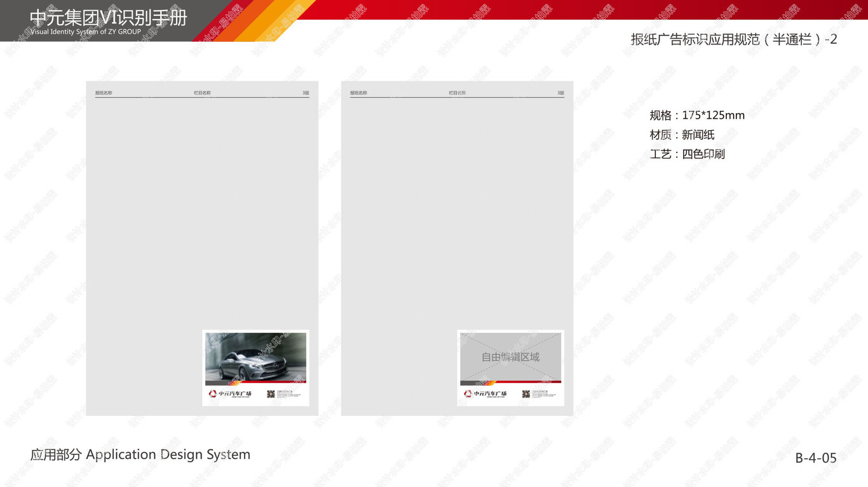
Task: Click the QR code below the car photo
Action: coord(271,394)
